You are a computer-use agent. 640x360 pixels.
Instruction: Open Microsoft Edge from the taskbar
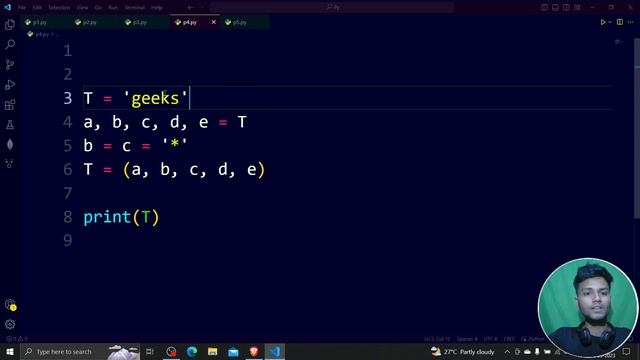click(x=192, y=351)
